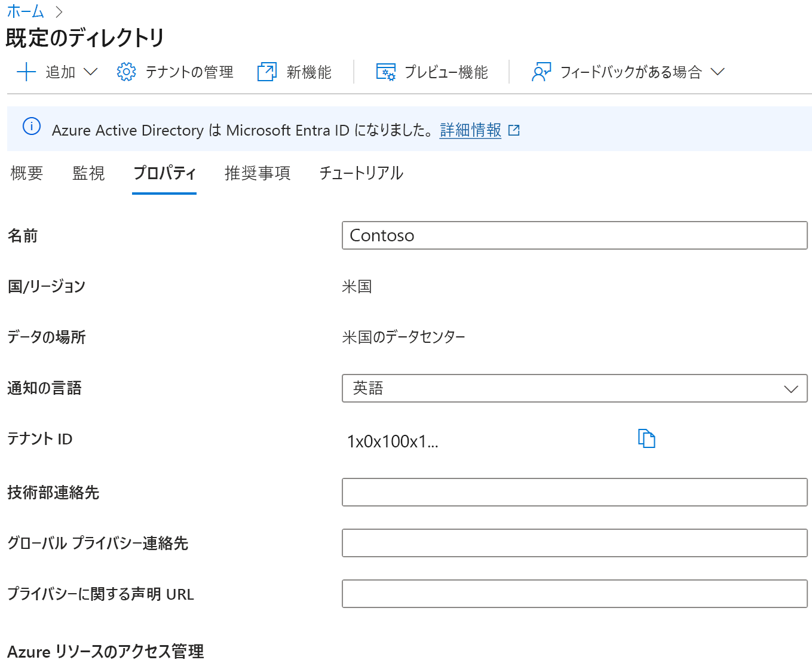Click the feedback person icon
Screen dimensions: 812x663
coord(541,72)
